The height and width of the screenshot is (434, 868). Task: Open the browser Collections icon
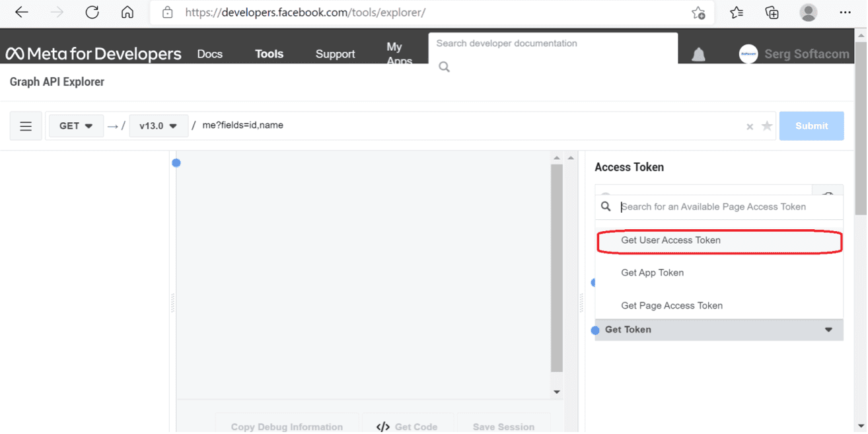click(x=772, y=12)
